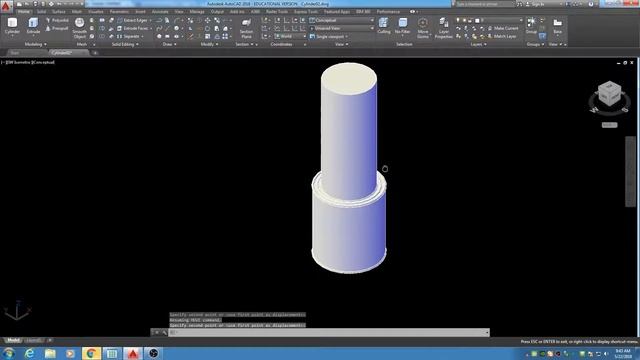
Task: Open the Conceptual visual style dropdown
Action: (x=342, y=20)
